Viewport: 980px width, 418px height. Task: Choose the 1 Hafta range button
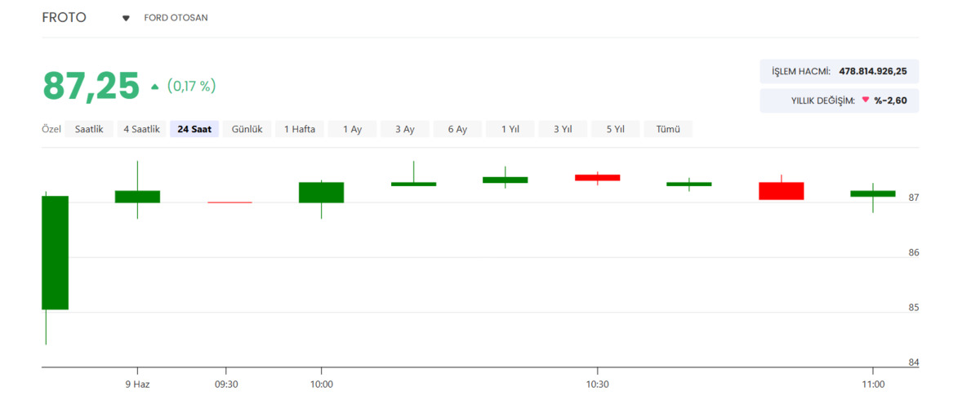pyautogui.click(x=300, y=129)
